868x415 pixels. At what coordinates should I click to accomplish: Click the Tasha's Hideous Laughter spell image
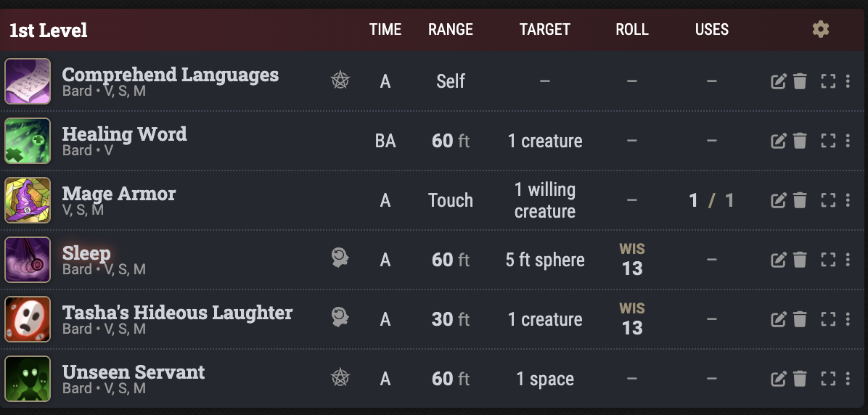(28, 319)
